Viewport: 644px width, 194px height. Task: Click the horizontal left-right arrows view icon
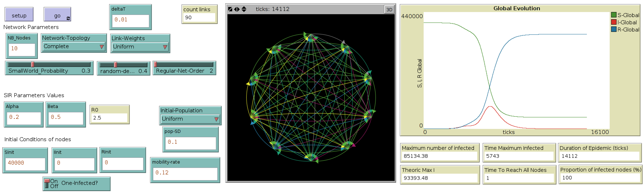pos(237,9)
